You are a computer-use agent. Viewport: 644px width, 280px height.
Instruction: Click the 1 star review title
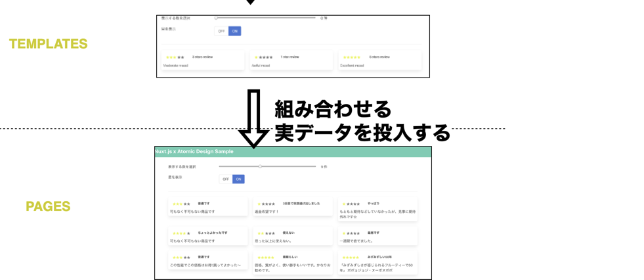pos(290,57)
